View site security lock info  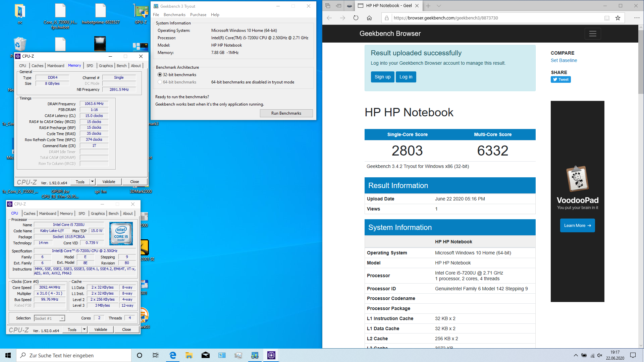point(386,18)
